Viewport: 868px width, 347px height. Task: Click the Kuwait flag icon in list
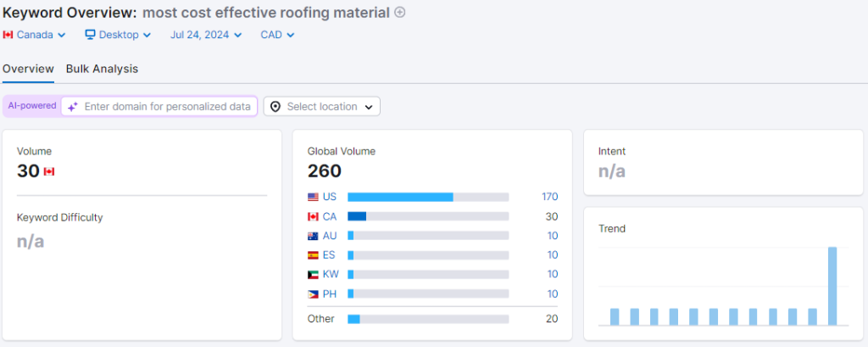(313, 275)
